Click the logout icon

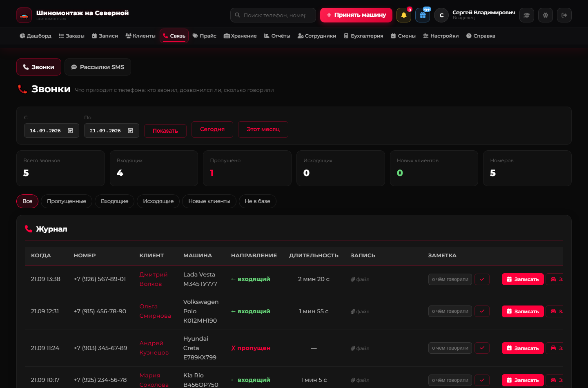pos(564,15)
